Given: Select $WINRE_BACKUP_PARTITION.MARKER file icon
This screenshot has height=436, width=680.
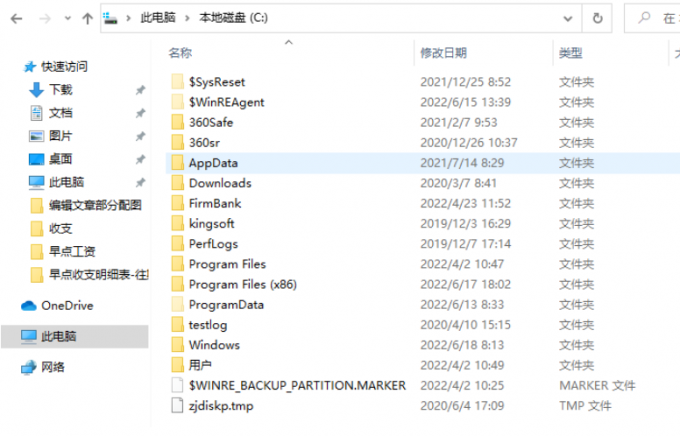Looking at the screenshot, I should tap(177, 385).
